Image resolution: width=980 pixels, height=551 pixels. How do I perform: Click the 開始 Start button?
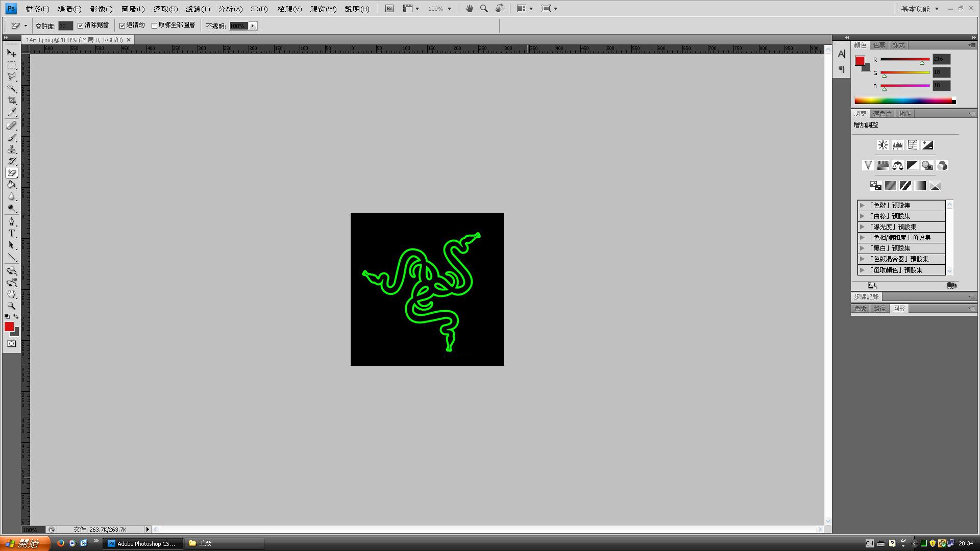[x=24, y=543]
